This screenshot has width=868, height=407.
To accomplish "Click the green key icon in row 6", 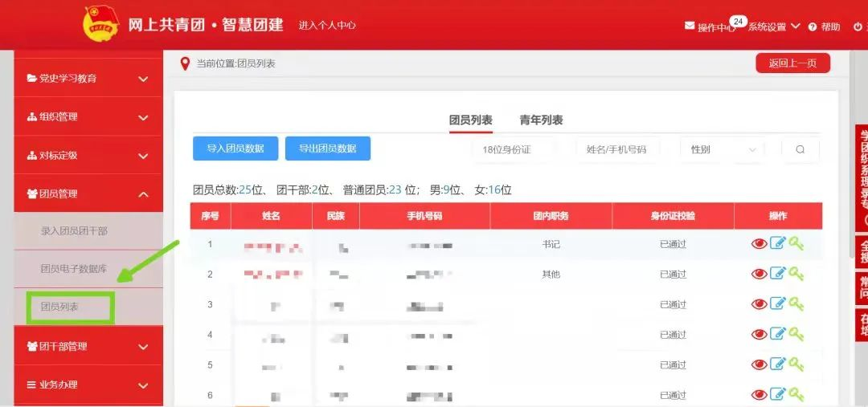I will point(796,394).
